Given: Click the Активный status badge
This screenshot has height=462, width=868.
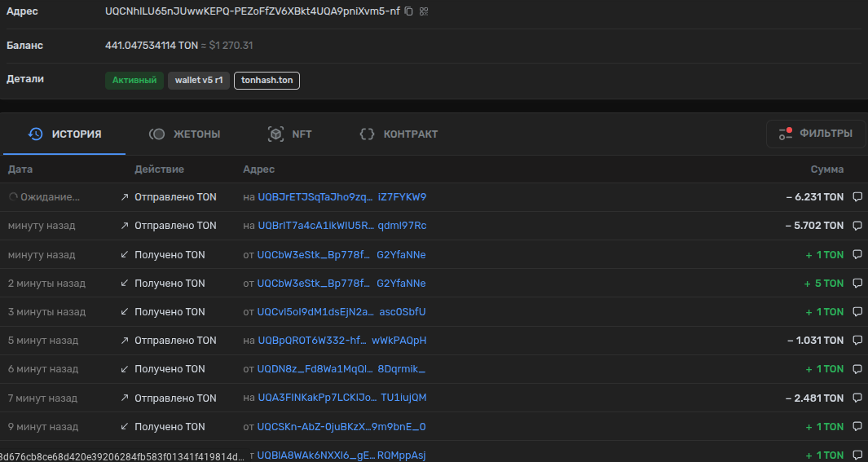Looking at the screenshot, I should click(134, 81).
